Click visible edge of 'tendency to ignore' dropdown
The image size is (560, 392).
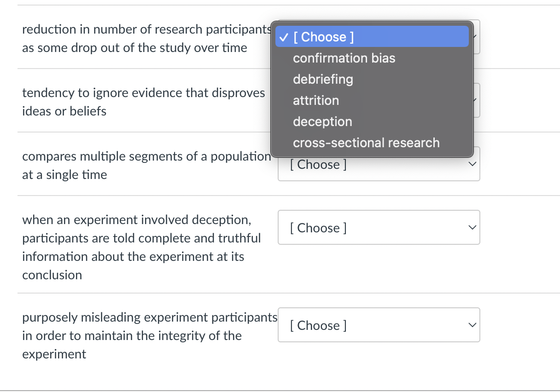pyautogui.click(x=477, y=100)
